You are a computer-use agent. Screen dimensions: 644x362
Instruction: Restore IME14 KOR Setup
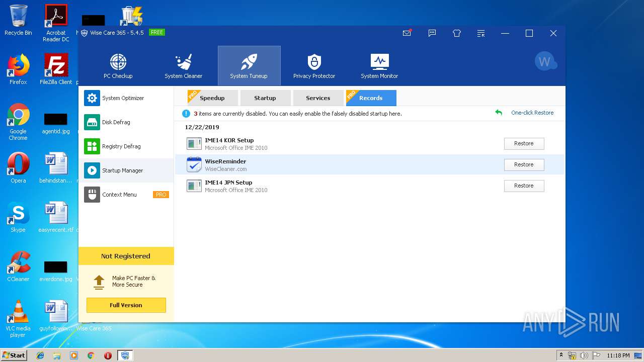point(524,143)
